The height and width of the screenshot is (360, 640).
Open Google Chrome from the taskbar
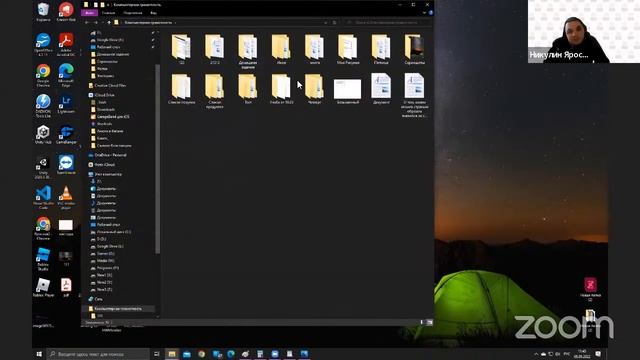coord(202,354)
